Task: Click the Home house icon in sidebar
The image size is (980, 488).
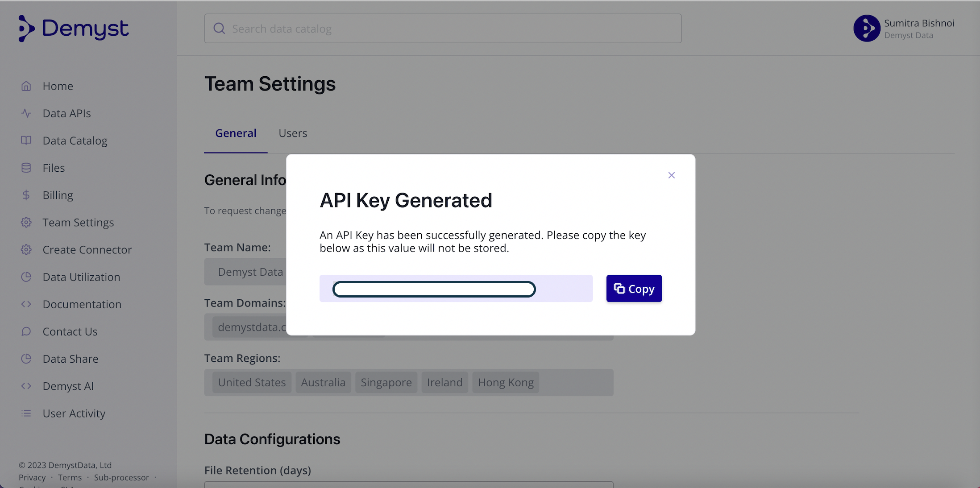Action: coord(26,86)
